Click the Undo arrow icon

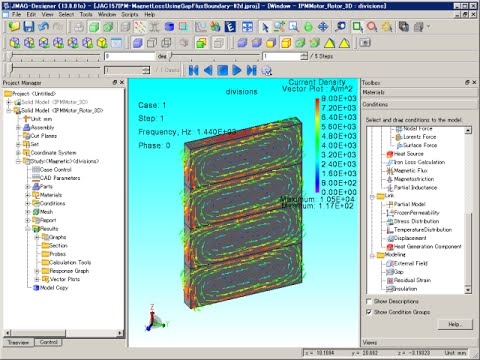tap(43, 27)
